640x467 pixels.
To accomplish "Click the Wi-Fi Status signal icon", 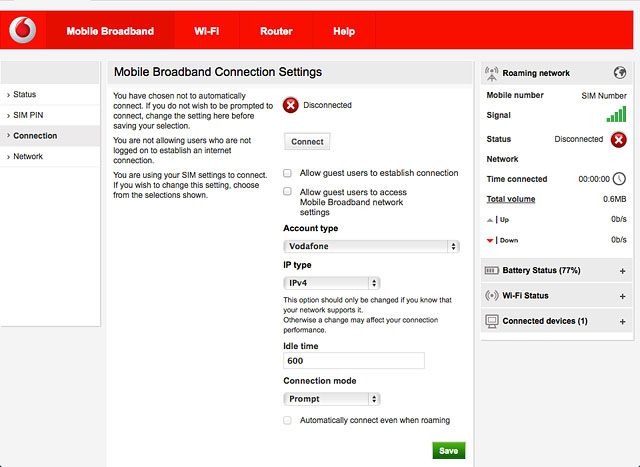I will click(x=491, y=295).
